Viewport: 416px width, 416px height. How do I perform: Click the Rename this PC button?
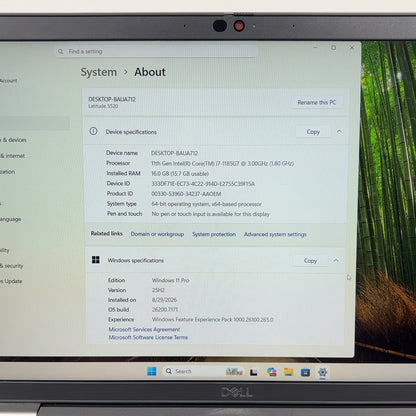tap(317, 102)
